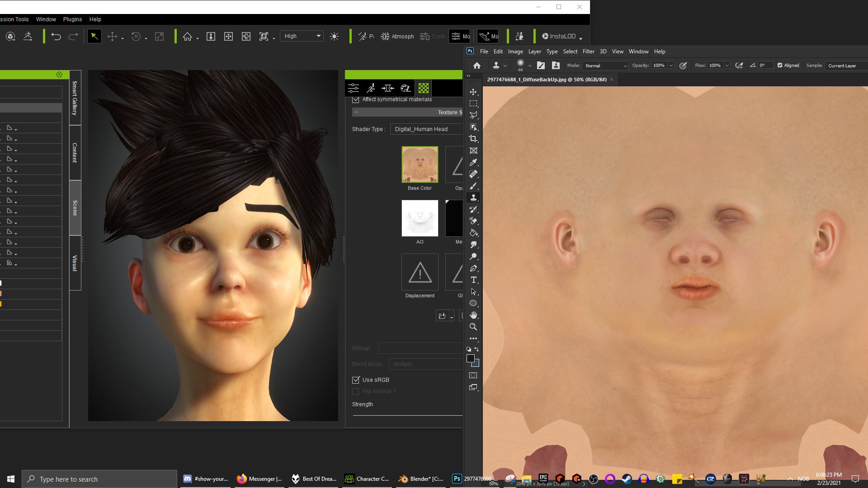Image resolution: width=868 pixels, height=488 pixels.
Task: Select the Pen tool
Action: pyautogui.click(x=473, y=268)
